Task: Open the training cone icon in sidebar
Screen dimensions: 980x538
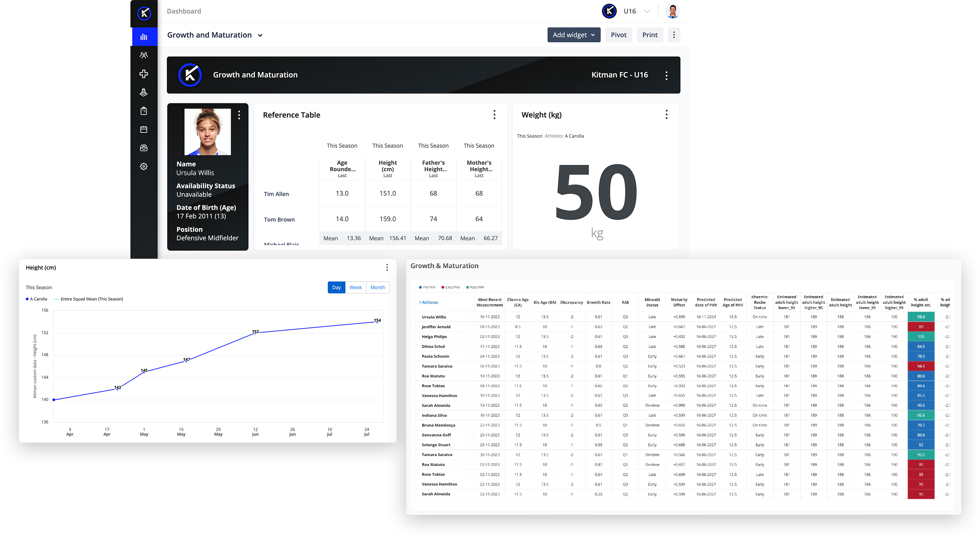Action: coord(143,92)
